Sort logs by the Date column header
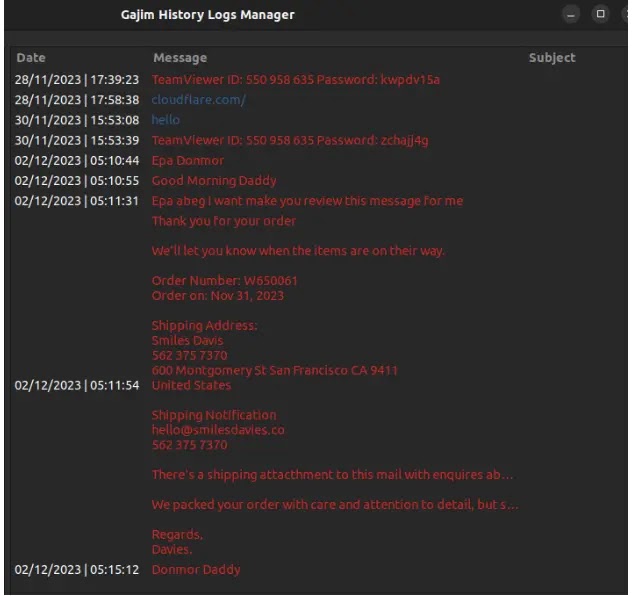Screen dimensions: 632x596 31,58
